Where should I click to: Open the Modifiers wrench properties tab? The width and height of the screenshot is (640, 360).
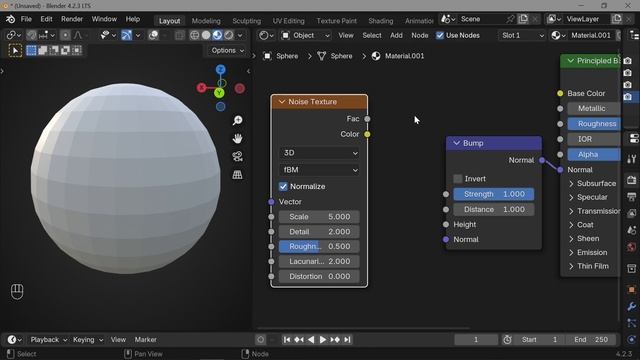point(631,307)
